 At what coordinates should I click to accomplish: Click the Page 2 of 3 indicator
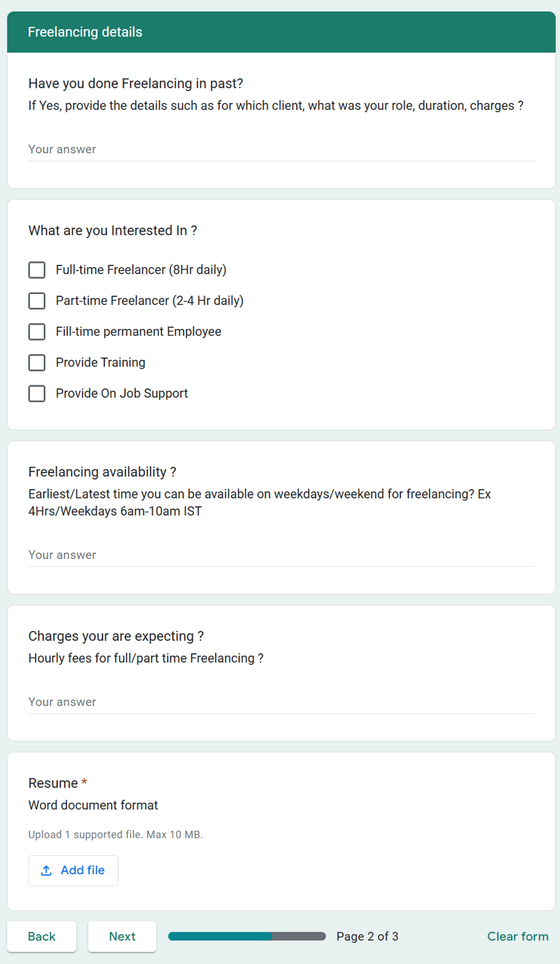(x=367, y=936)
